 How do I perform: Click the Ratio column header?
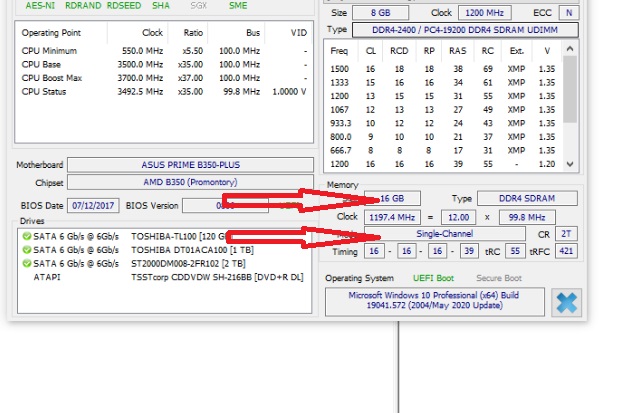point(193,33)
